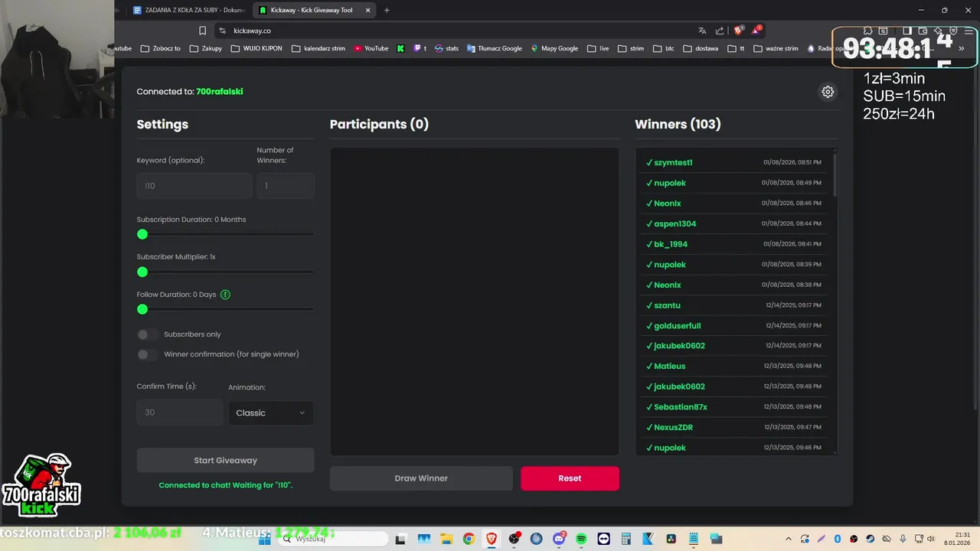Open File Explorer from the taskbar
The image size is (980, 551).
(x=446, y=539)
